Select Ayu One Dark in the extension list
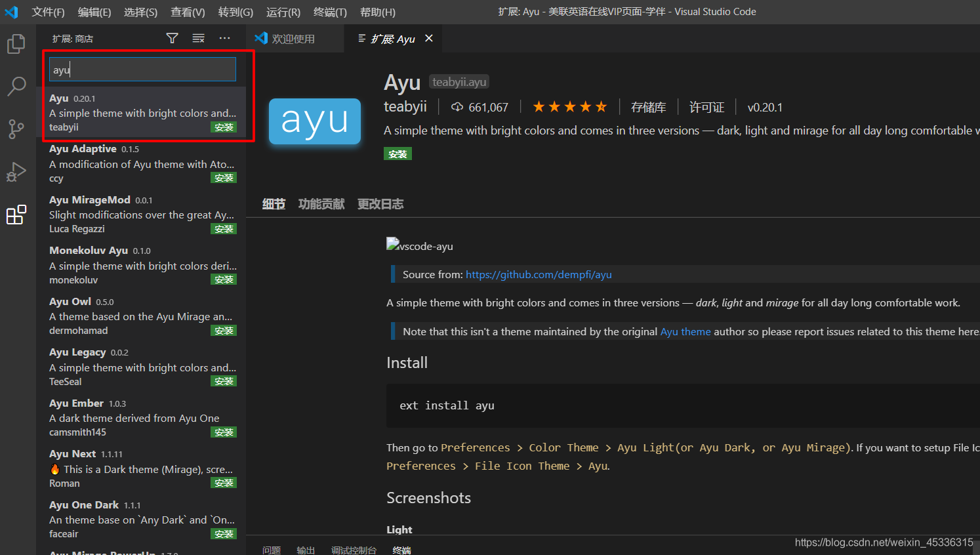980x555 pixels. pos(141,520)
